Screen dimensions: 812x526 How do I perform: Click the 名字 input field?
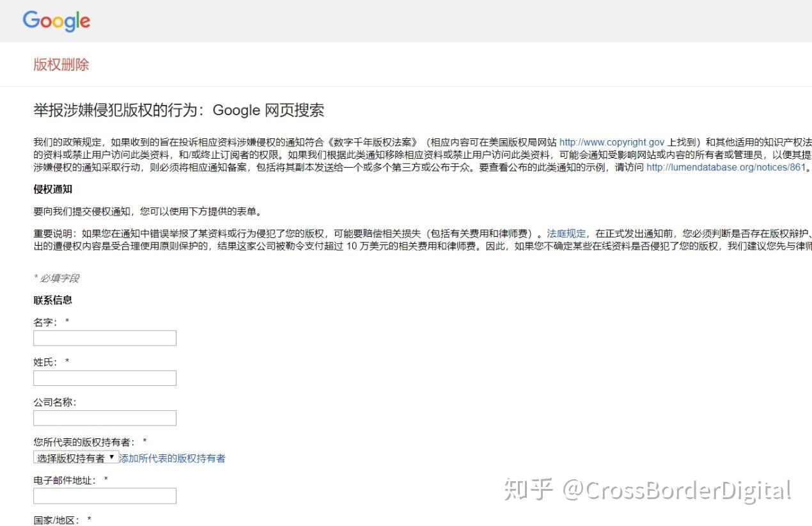(x=105, y=338)
